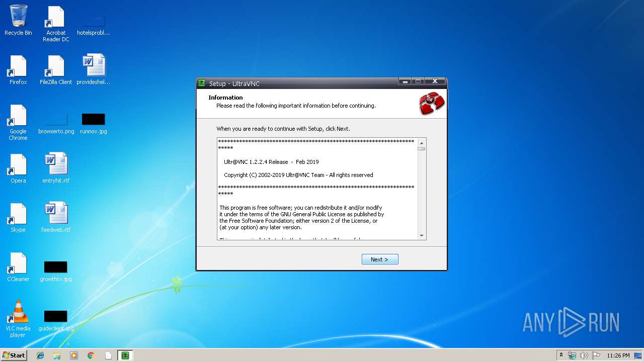The width and height of the screenshot is (644, 362).
Task: Minimize the UltraVNC Setup window
Action: click(x=405, y=81)
